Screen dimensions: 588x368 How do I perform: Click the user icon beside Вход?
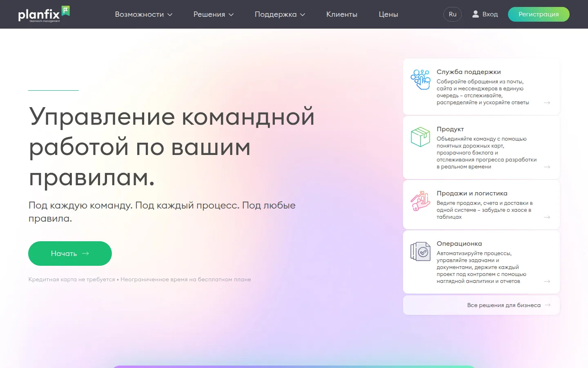pos(475,14)
